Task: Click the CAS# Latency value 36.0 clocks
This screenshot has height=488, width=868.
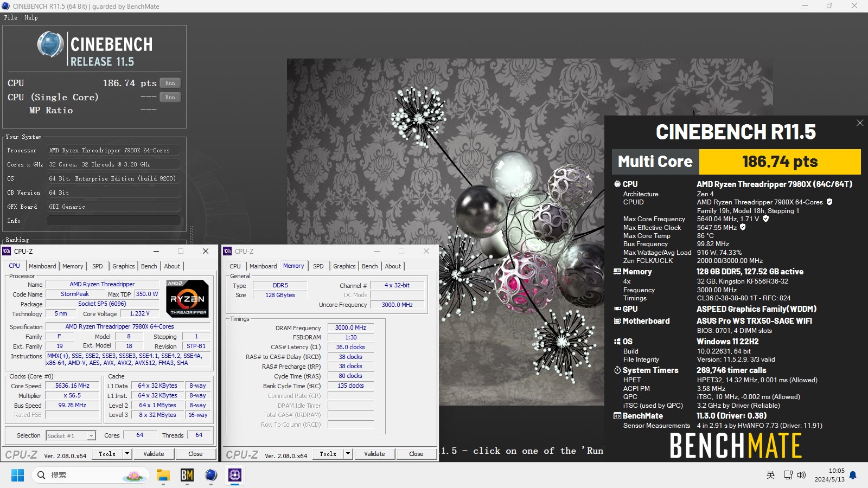Action: click(350, 347)
